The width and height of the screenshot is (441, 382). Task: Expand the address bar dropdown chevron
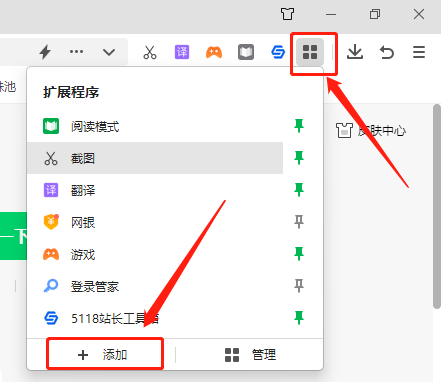coord(109,52)
